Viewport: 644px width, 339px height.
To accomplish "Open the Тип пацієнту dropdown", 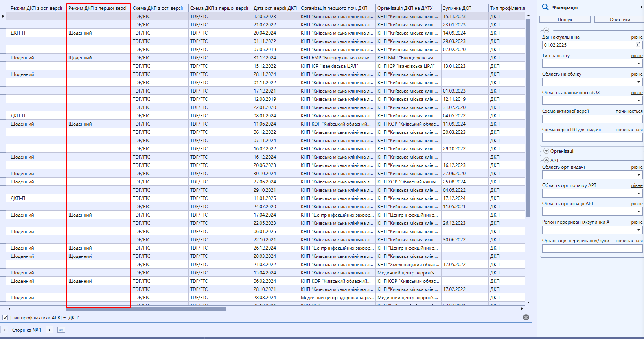I will coord(638,63).
